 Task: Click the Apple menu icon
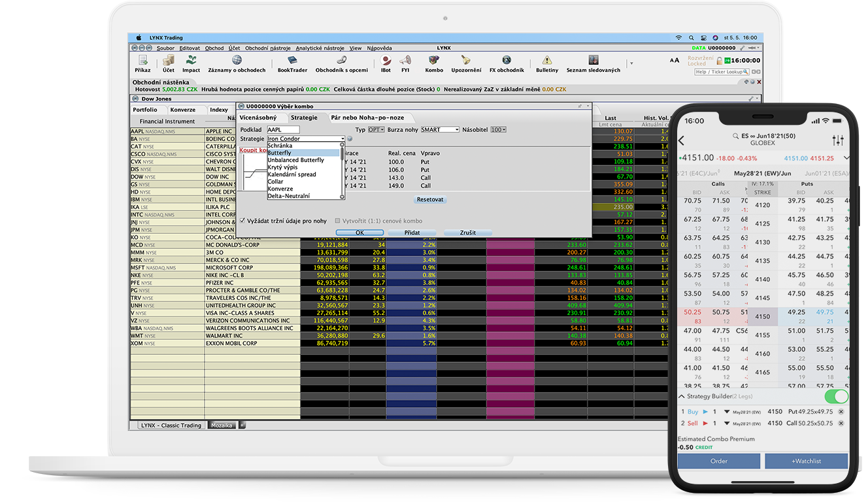click(x=139, y=38)
